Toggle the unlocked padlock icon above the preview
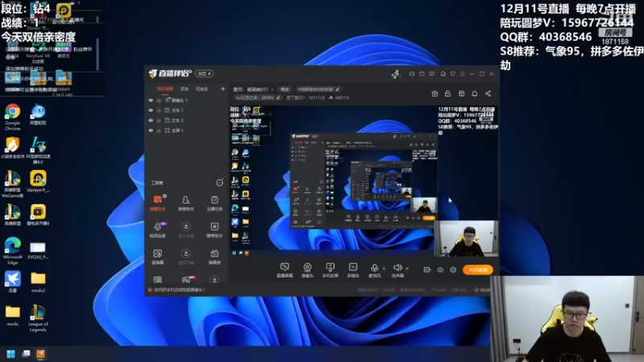This screenshot has height=362, width=644. tap(448, 93)
